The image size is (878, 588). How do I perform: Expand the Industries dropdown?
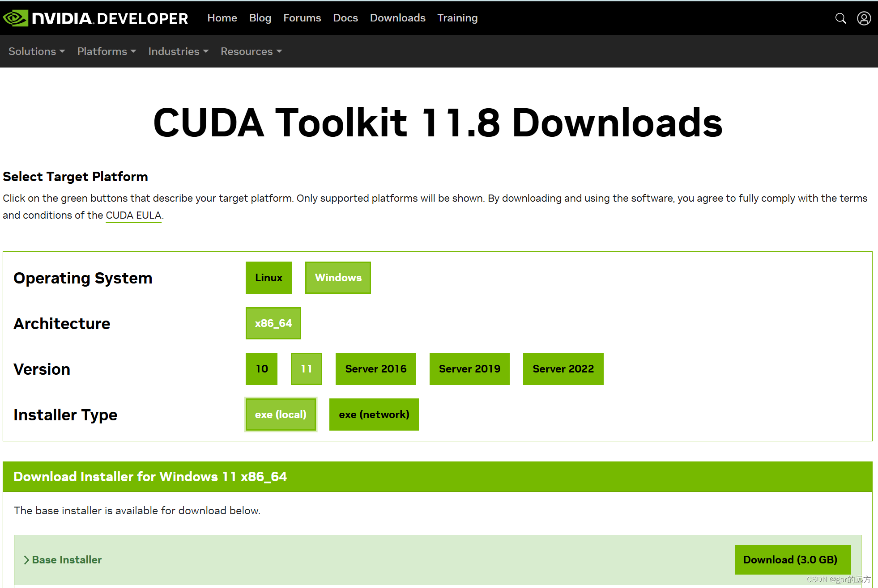tap(178, 51)
